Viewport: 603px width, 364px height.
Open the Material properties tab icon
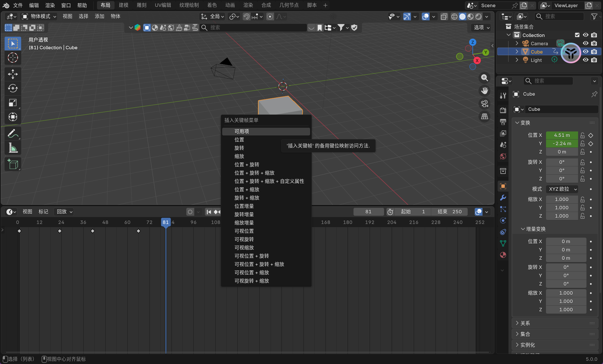click(503, 255)
